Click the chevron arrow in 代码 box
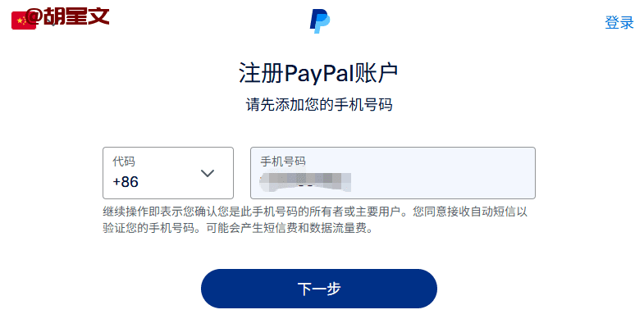The height and width of the screenshot is (328, 644). (208, 173)
